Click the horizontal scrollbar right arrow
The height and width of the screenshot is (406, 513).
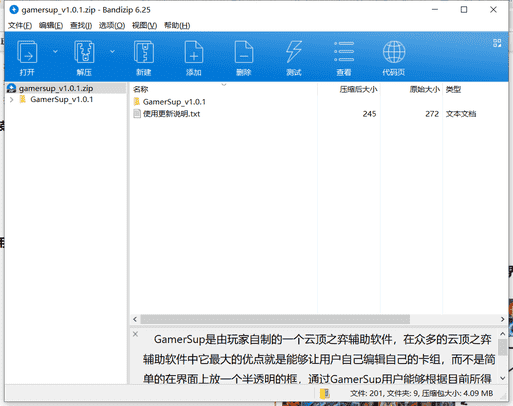502,319
